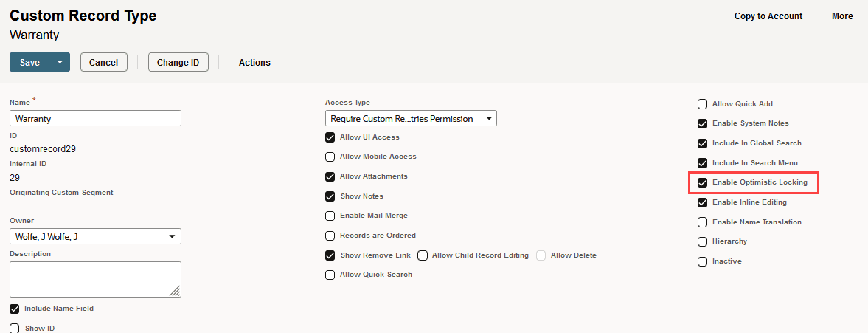Viewport: 868px width, 333px height.
Task: Click the Save button
Action: (x=29, y=63)
